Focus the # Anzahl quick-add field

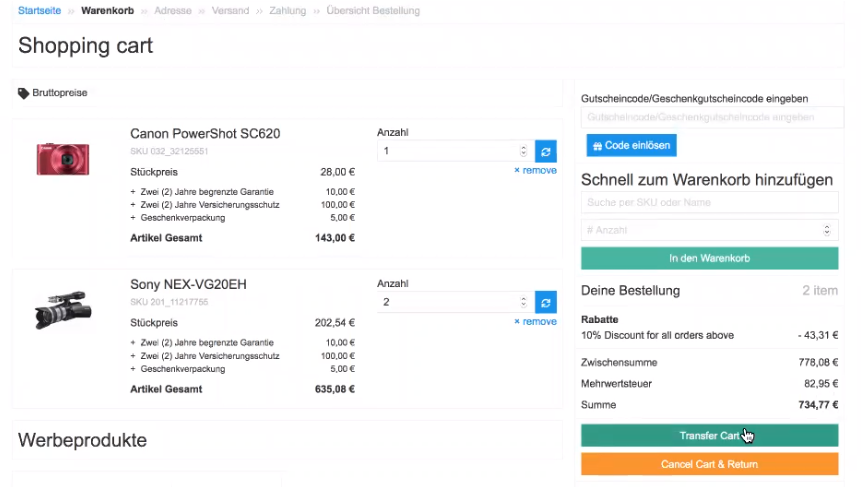click(x=709, y=230)
